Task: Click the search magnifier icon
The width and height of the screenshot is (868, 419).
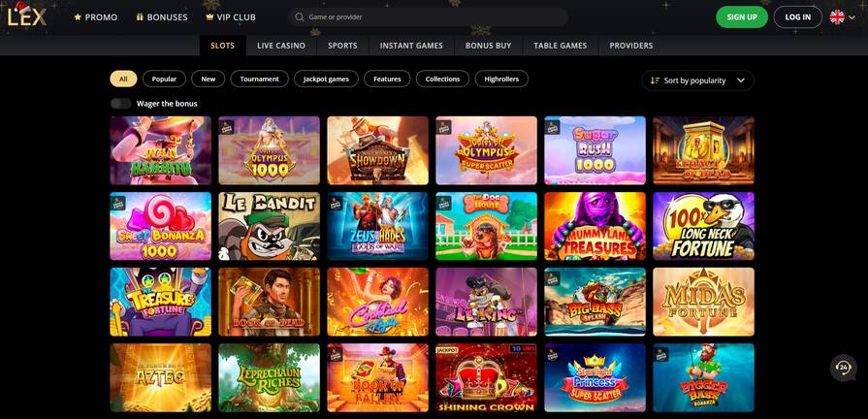Action: [300, 17]
